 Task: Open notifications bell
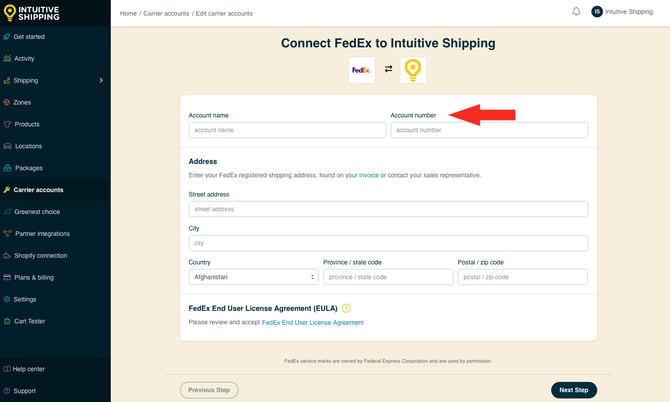[x=576, y=12]
